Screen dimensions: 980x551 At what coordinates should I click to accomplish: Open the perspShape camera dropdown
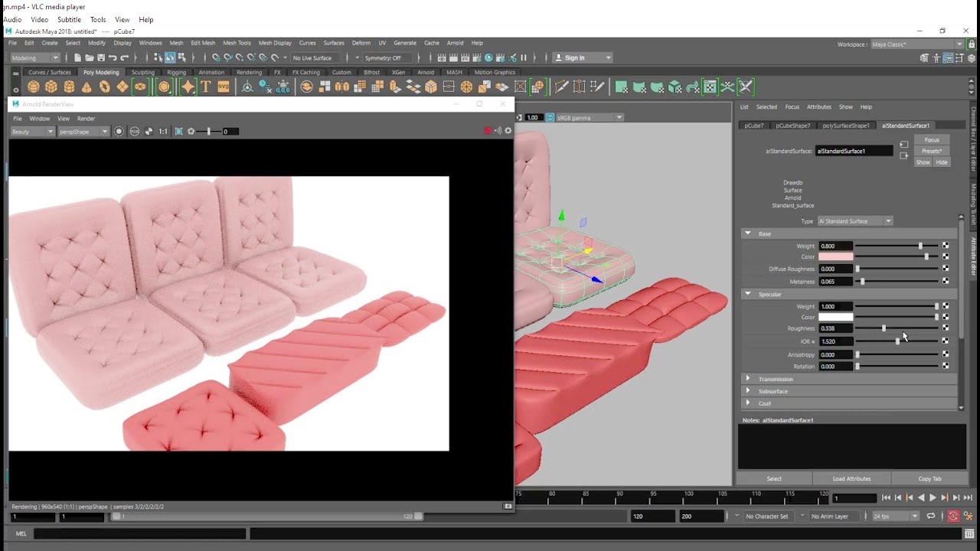(83, 132)
